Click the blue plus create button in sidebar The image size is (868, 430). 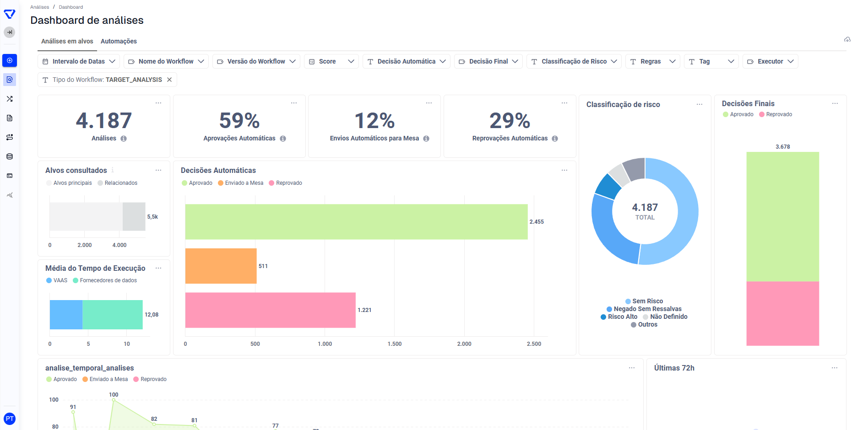pos(10,60)
